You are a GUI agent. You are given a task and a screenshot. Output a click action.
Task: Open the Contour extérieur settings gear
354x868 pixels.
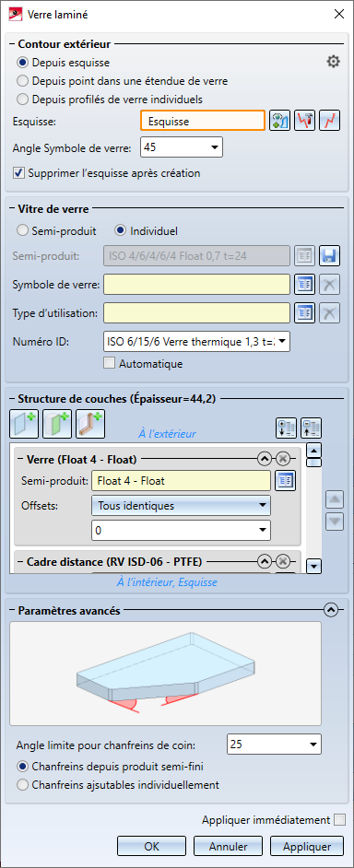point(333,62)
